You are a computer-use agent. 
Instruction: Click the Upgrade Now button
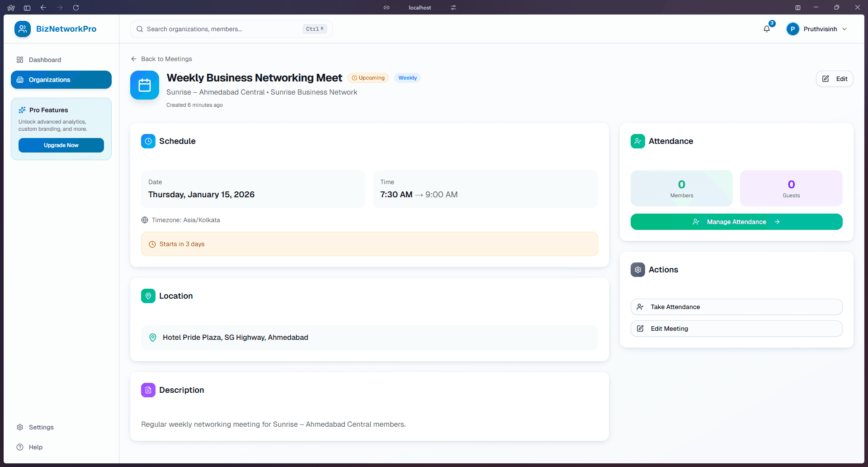click(61, 145)
